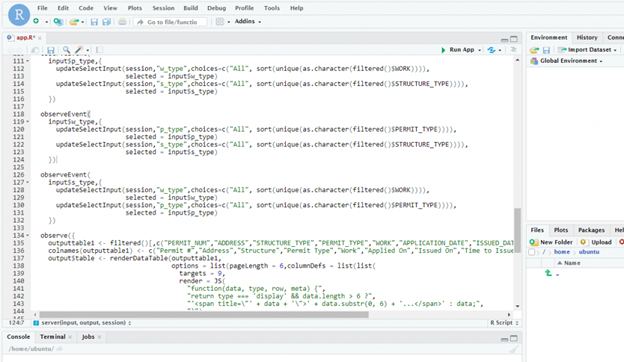Show app.R in new window icon
Image resolution: width=624 pixels, height=362 pixels.
coord(35,50)
